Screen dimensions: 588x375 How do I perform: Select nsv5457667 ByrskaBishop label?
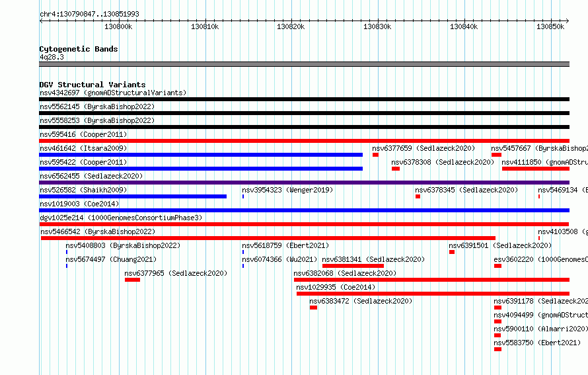pos(540,148)
